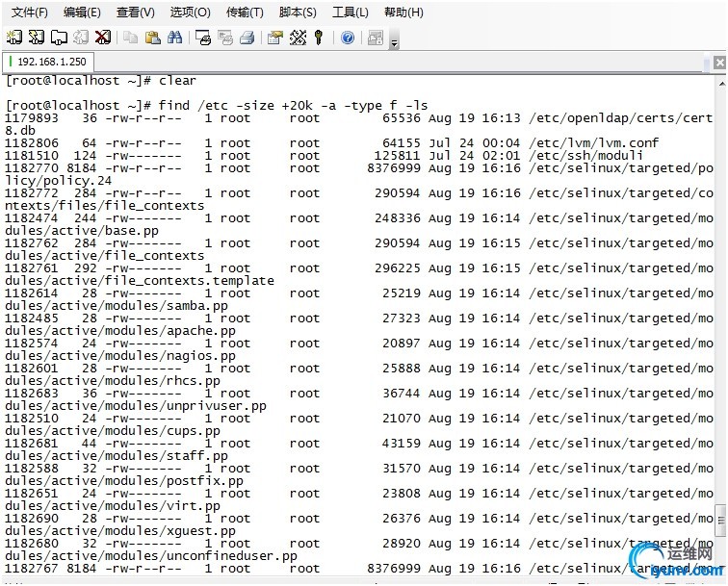Open the 编辑(E) menu
Screen dimensions: 728x586
82,13
